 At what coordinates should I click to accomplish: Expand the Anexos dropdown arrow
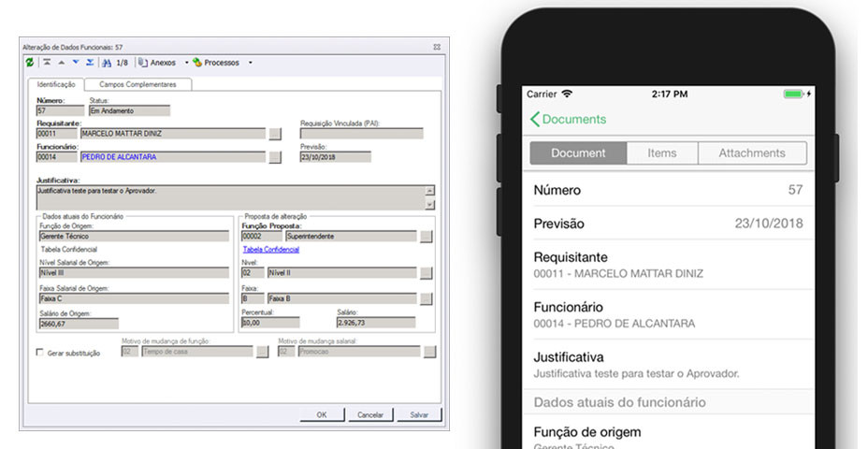[186, 63]
